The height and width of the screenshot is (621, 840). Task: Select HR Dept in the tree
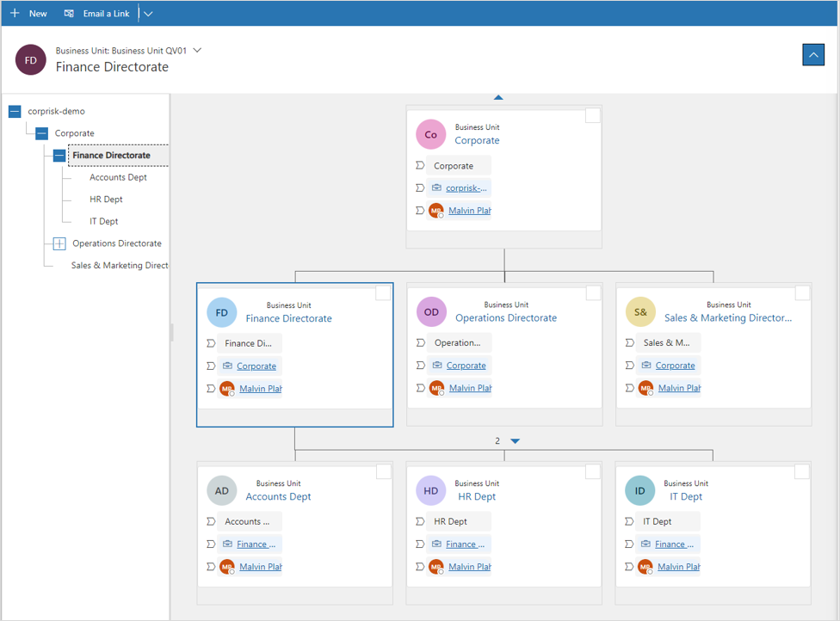tap(106, 200)
